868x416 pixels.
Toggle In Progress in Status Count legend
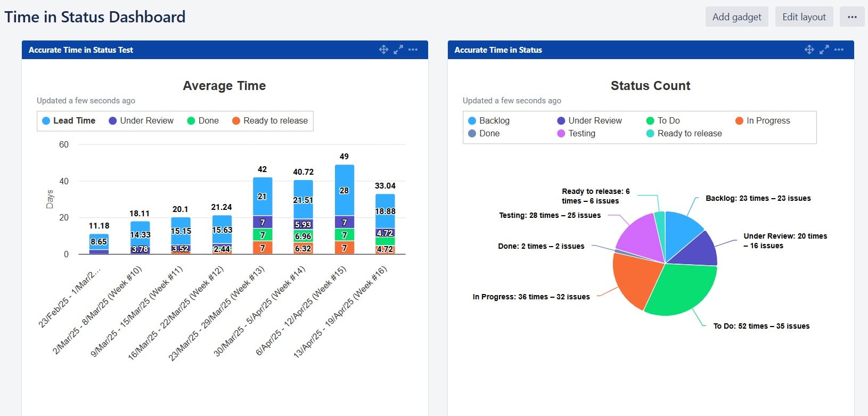[763, 121]
